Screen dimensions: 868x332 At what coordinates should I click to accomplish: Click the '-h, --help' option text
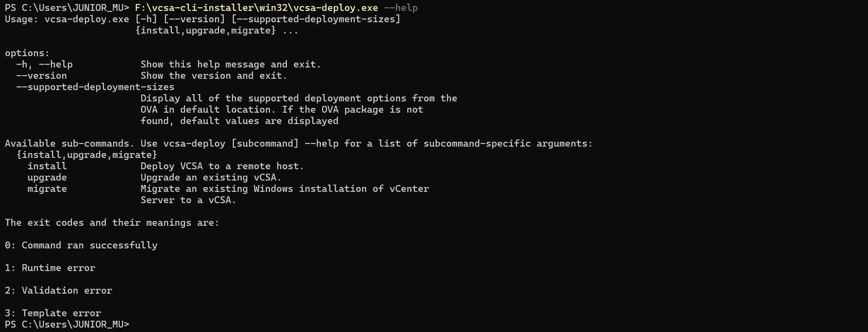tap(44, 64)
